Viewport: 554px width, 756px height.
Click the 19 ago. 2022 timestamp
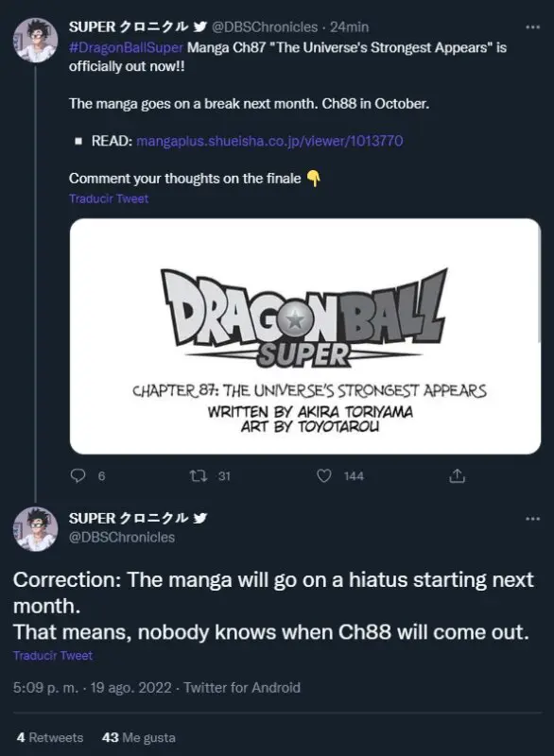click(130, 688)
